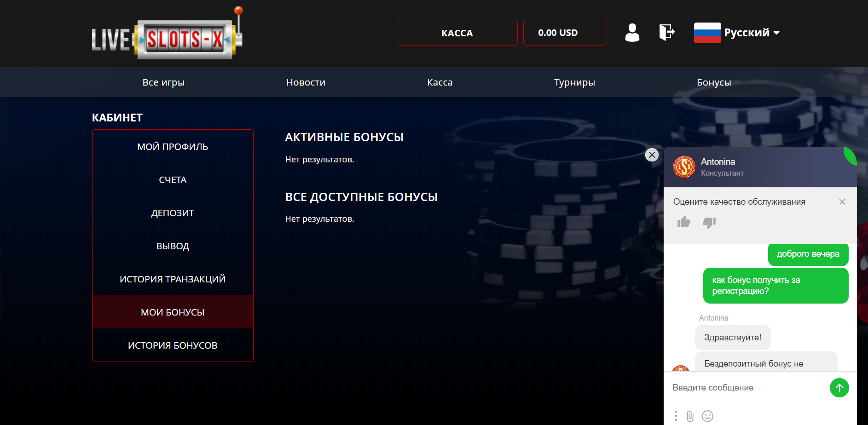This screenshot has height=425, width=868.
Task: Click the 0.00 USD balance button
Action: (565, 33)
